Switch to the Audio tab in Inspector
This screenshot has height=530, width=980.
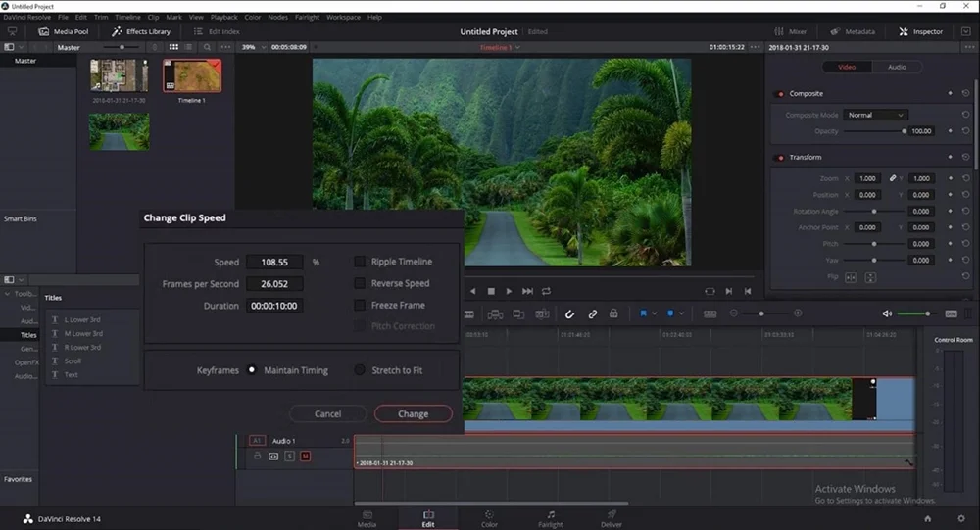point(897,67)
